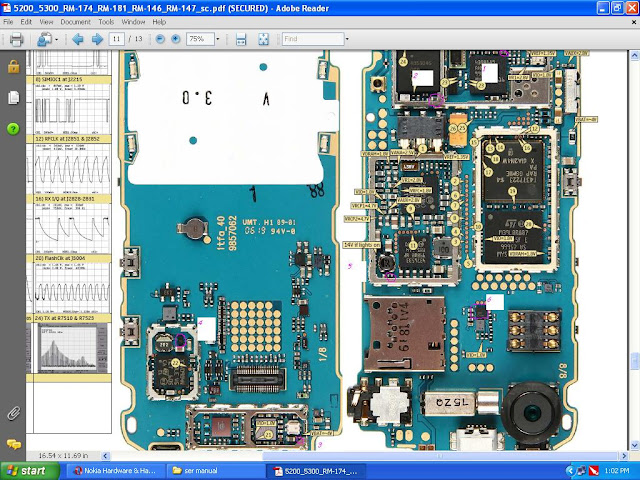640x480 pixels.
Task: Open the Tools menu
Action: click(106, 22)
